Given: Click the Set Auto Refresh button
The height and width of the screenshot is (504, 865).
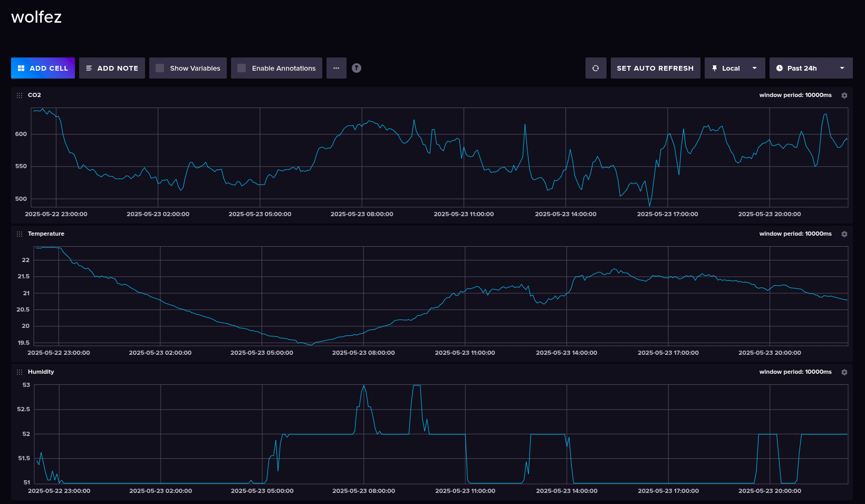Looking at the screenshot, I should 655,67.
